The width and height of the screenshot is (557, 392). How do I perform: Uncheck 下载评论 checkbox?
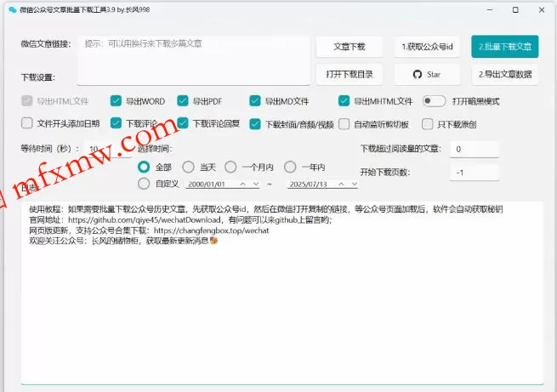(x=116, y=123)
